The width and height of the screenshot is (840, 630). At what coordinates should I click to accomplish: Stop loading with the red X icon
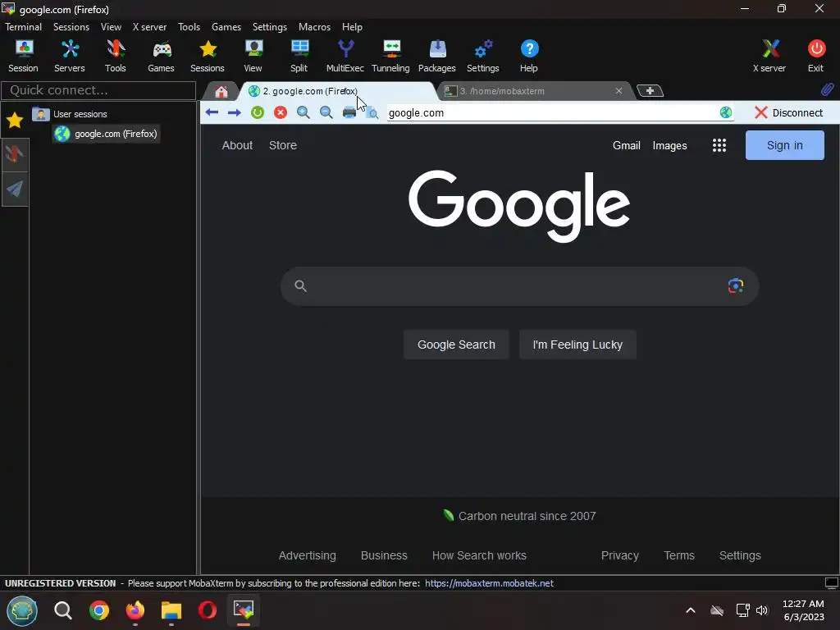(281, 112)
